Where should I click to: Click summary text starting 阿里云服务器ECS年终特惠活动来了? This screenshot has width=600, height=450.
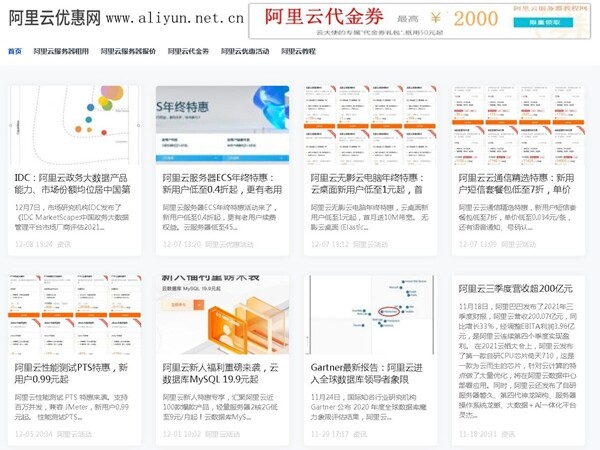[x=220, y=217]
